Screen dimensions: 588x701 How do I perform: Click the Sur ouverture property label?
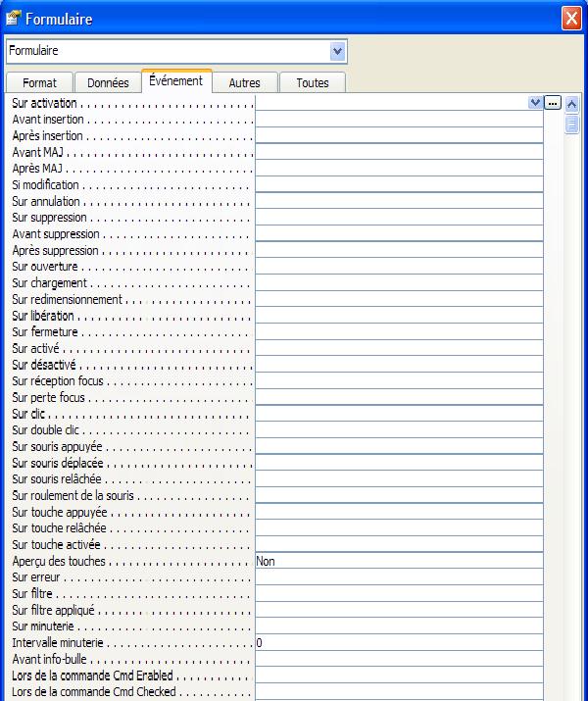45,267
